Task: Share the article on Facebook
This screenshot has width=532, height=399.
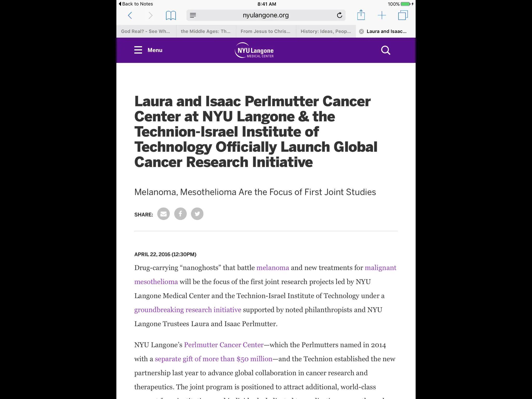Action: (180, 214)
